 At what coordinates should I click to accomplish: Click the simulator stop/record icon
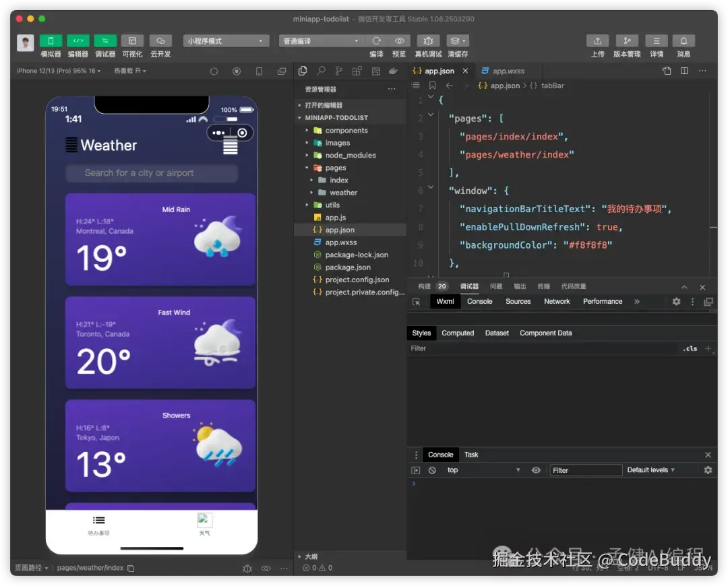coord(237,71)
